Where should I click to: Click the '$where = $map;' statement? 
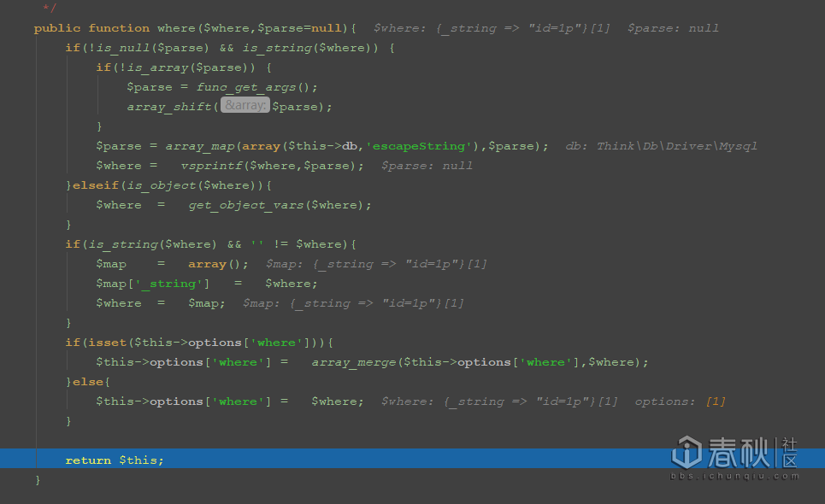[161, 303]
